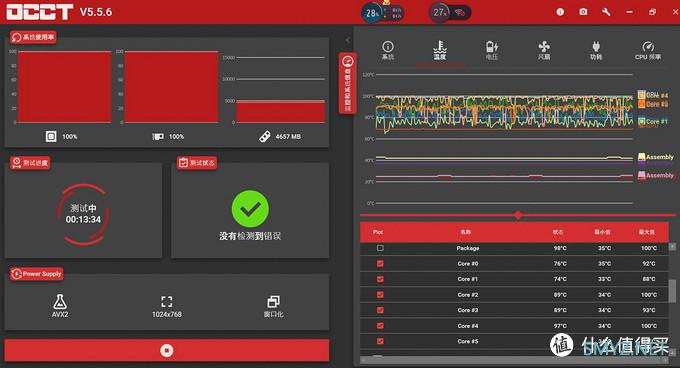Take a screenshot with the camera icon

583,12
